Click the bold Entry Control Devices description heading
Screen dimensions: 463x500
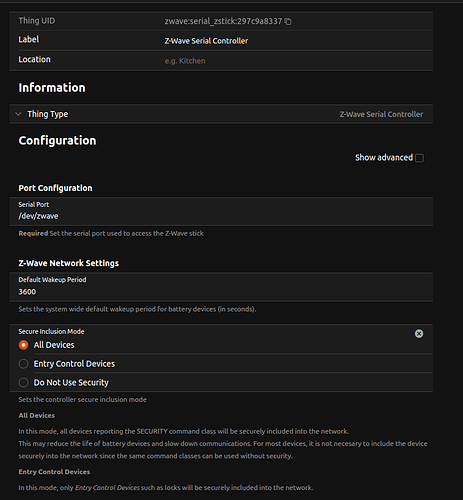point(54,472)
